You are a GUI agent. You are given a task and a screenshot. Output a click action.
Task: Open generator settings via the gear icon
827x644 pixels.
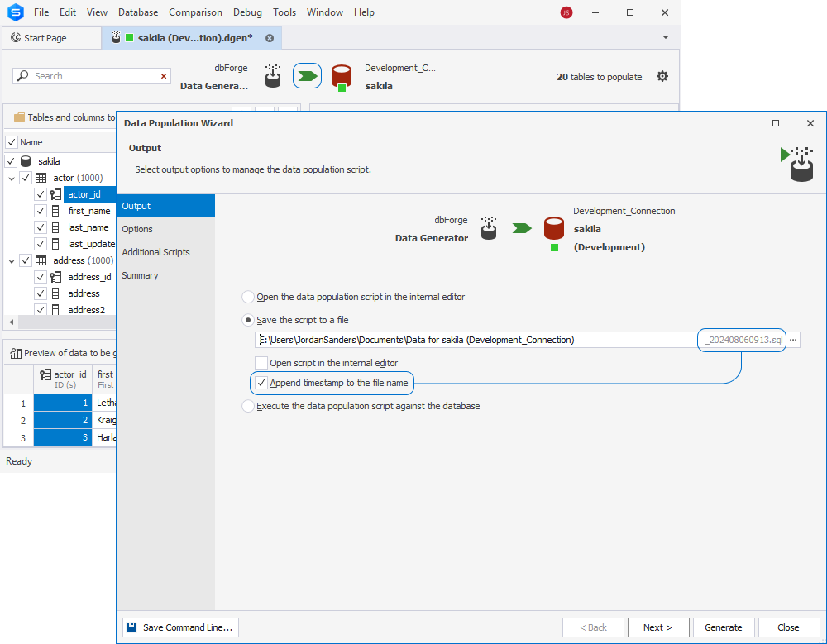pos(662,76)
